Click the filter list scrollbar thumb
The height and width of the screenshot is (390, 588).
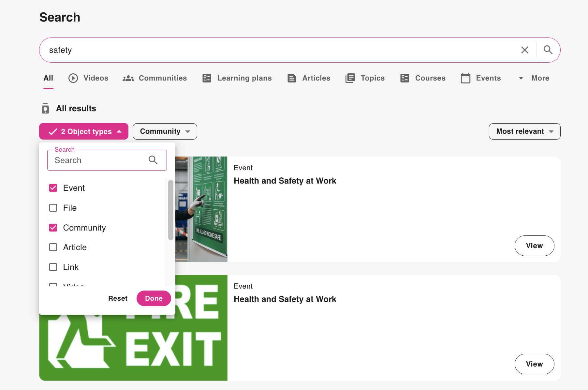coord(170,210)
